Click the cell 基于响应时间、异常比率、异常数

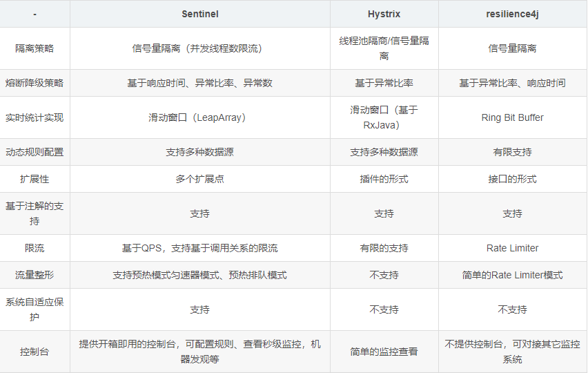point(200,83)
